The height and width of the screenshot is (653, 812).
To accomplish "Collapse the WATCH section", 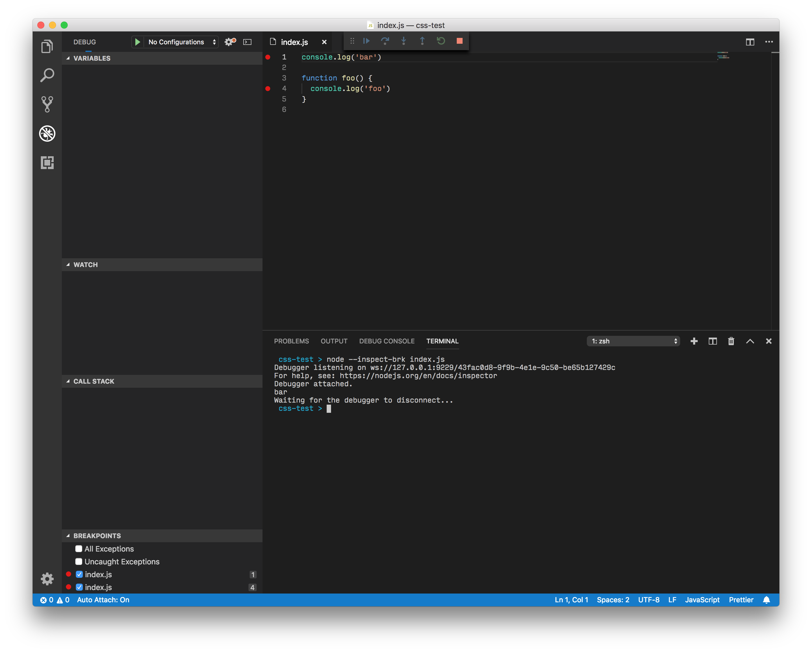I will pyautogui.click(x=162, y=265).
